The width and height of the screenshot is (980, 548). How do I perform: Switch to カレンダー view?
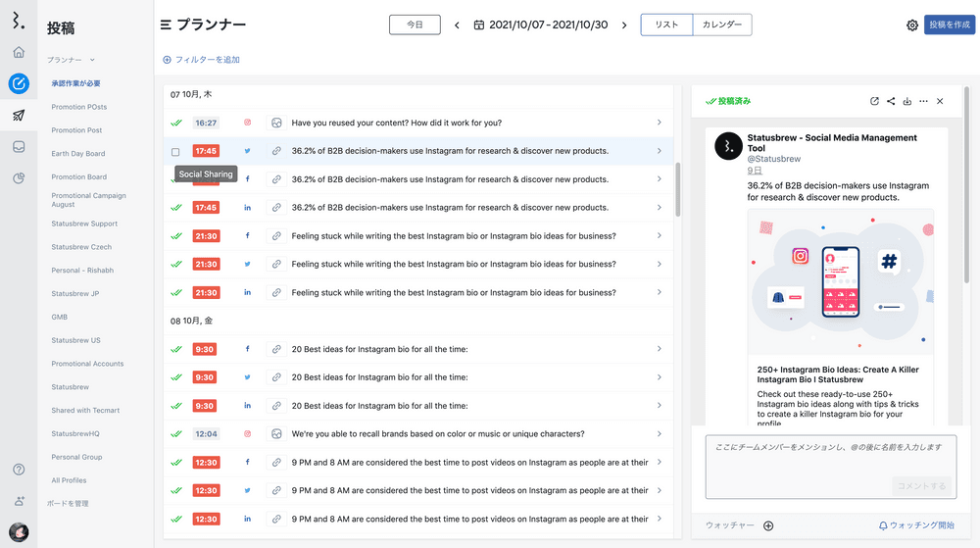[x=722, y=25]
